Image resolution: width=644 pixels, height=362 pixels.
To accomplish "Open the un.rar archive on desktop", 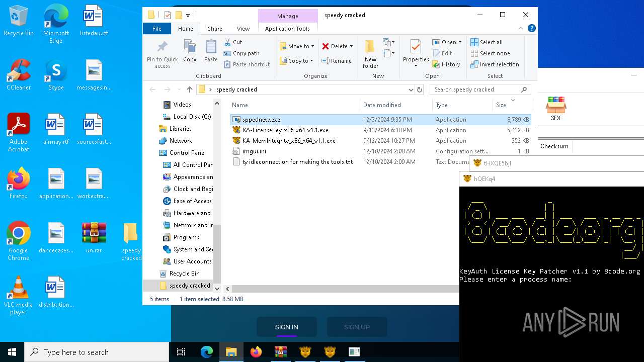I will click(x=94, y=238).
